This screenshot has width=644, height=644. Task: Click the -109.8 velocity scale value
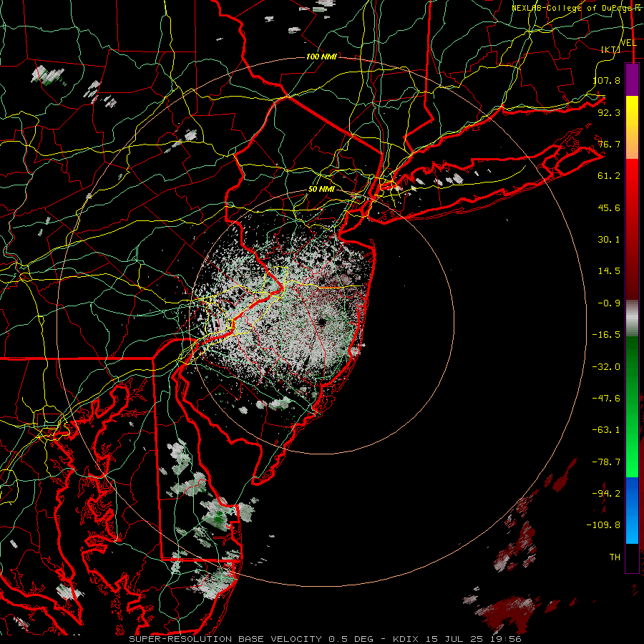(604, 525)
